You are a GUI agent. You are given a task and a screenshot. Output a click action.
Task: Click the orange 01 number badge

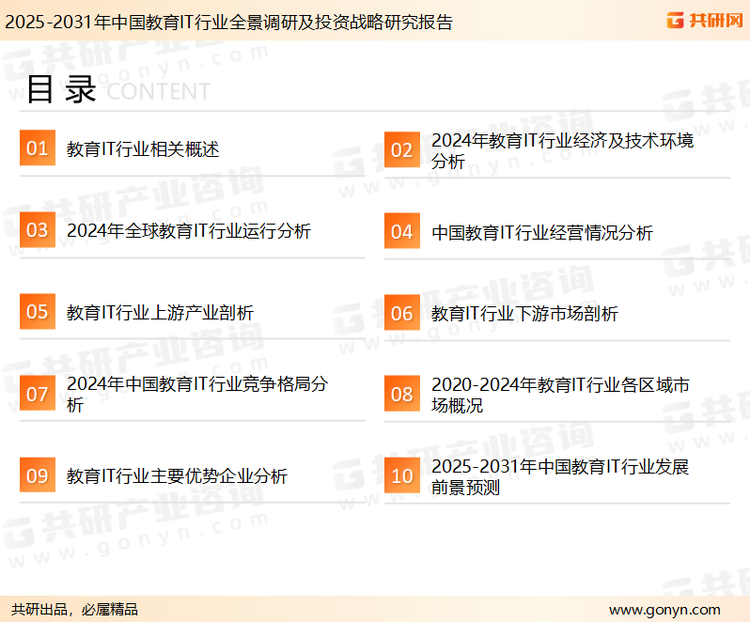(x=37, y=148)
